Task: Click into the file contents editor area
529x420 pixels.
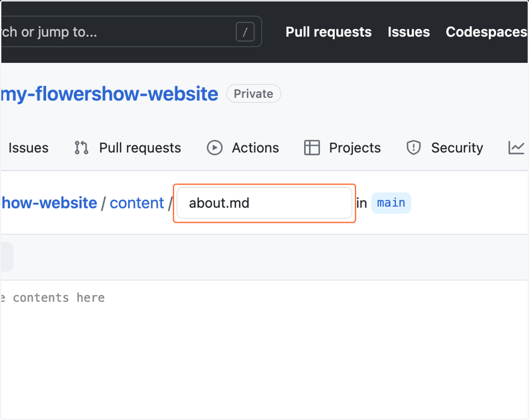Action: (264, 348)
